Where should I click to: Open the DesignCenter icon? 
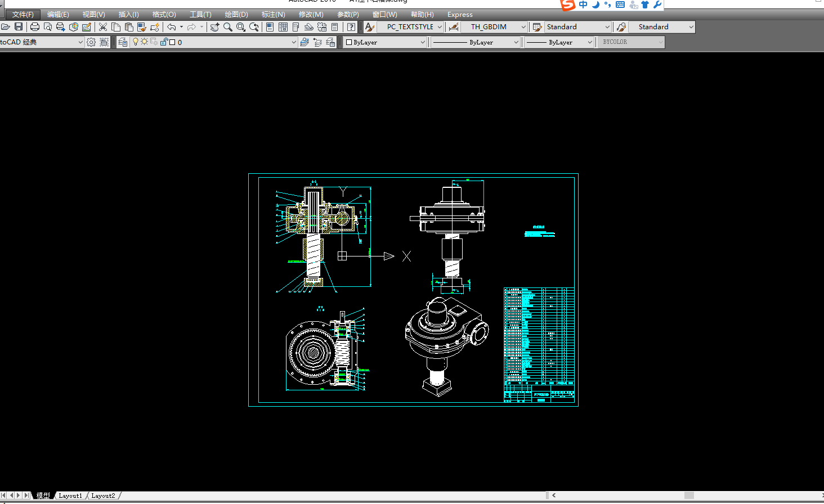pyautogui.click(x=283, y=27)
